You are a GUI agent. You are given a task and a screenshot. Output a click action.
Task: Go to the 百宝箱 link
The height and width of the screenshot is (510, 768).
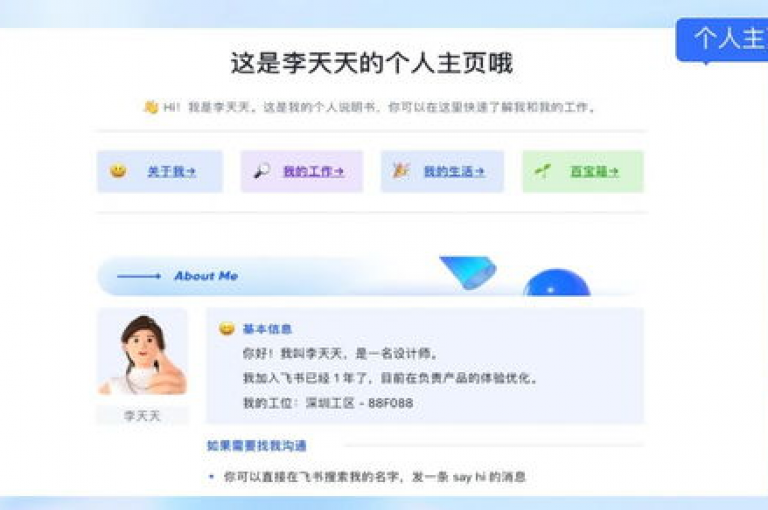(594, 171)
